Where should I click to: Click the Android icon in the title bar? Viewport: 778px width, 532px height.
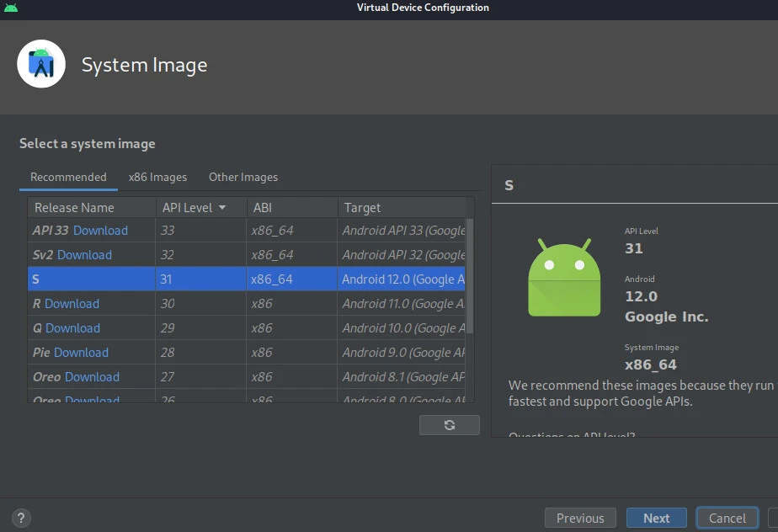pyautogui.click(x=12, y=8)
